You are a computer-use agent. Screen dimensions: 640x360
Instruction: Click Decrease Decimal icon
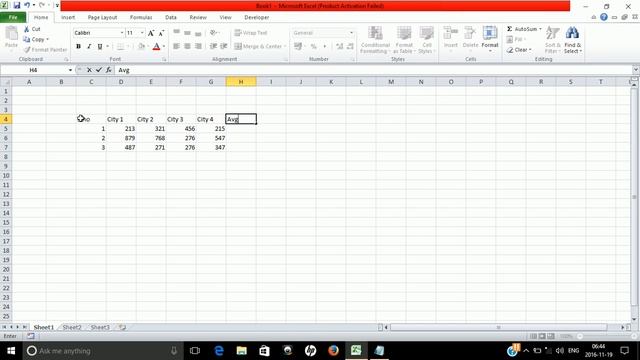tap(350, 47)
